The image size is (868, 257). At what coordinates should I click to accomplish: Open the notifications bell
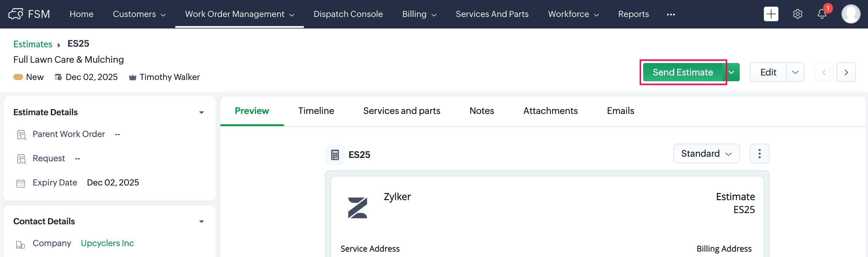click(x=822, y=14)
